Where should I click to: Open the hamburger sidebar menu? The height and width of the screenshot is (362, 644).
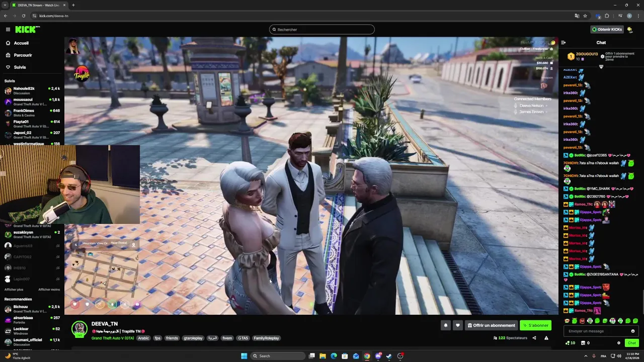[x=8, y=29]
